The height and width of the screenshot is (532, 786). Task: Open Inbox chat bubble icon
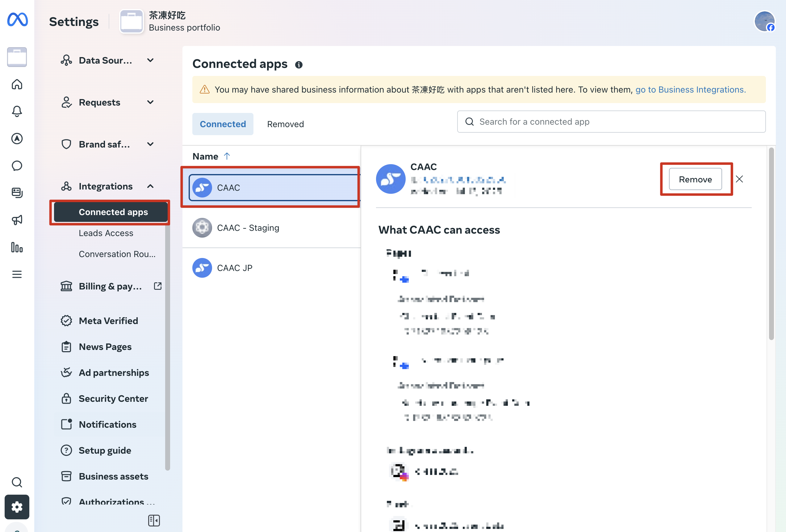17,166
